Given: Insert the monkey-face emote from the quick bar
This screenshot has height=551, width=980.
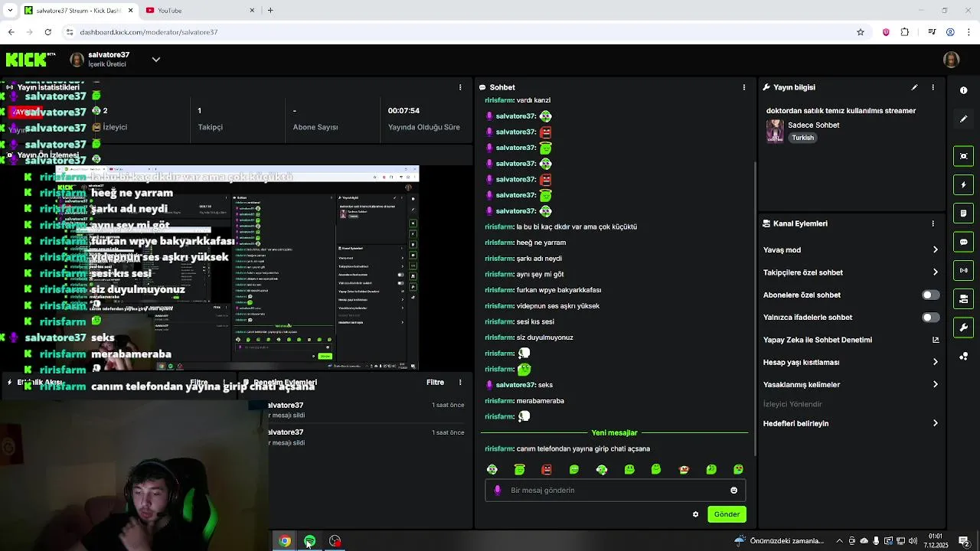Looking at the screenshot, I should 684,469.
